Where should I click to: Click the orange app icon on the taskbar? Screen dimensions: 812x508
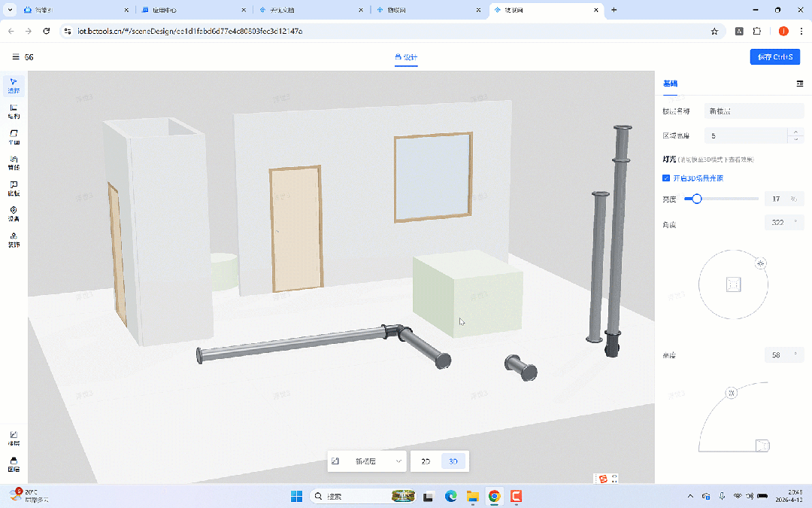point(516,496)
